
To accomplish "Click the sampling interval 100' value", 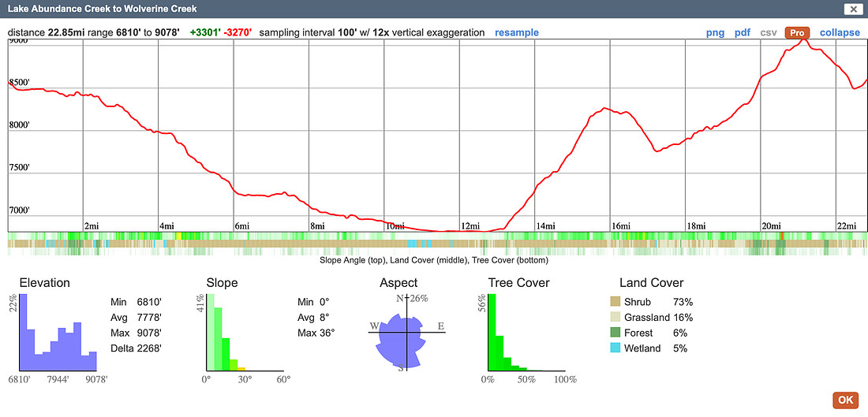I will point(348,32).
